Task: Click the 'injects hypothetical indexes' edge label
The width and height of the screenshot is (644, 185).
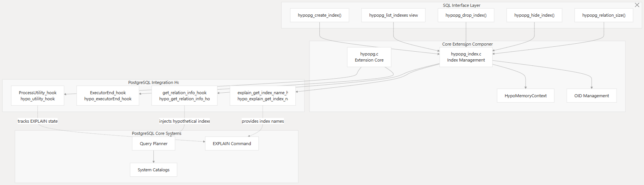Action: (185, 121)
